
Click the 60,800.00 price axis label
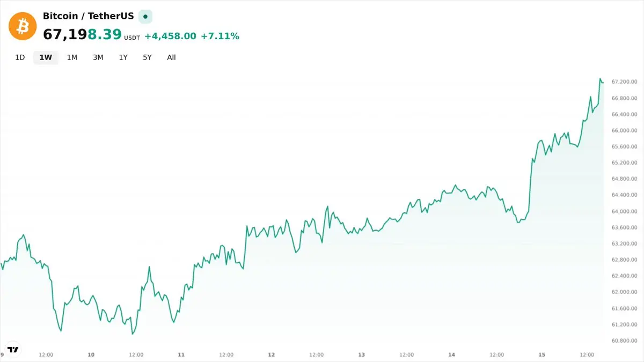point(624,341)
